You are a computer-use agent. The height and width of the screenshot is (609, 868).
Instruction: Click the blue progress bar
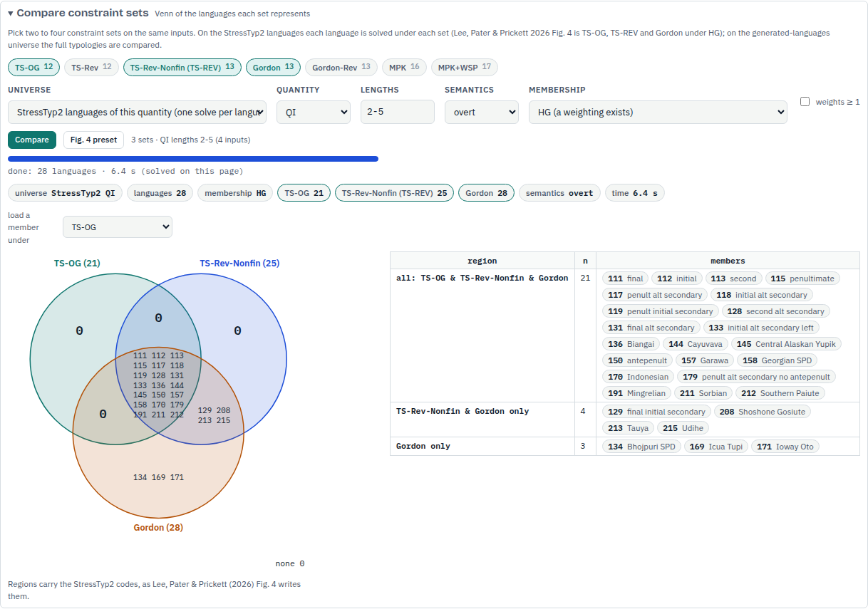pyautogui.click(x=193, y=159)
